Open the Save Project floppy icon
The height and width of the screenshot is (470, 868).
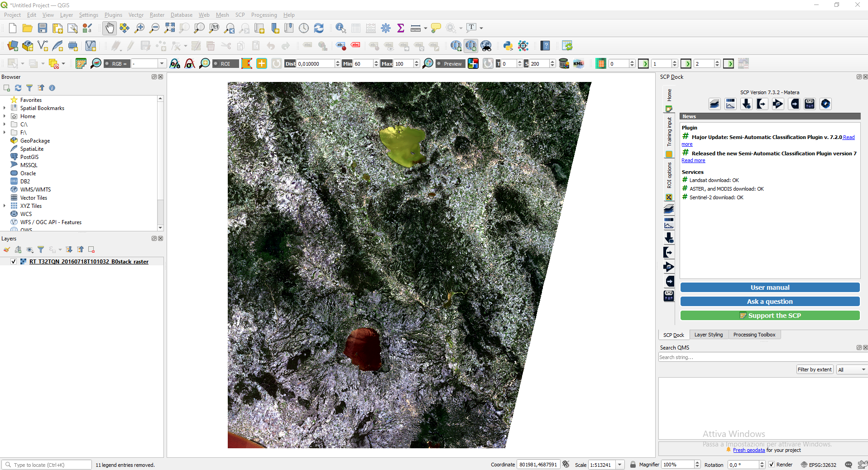tap(43, 28)
